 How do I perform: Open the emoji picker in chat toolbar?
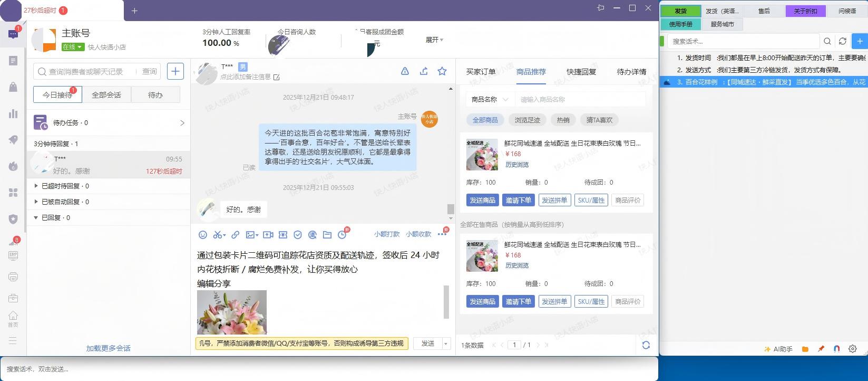[x=202, y=235]
